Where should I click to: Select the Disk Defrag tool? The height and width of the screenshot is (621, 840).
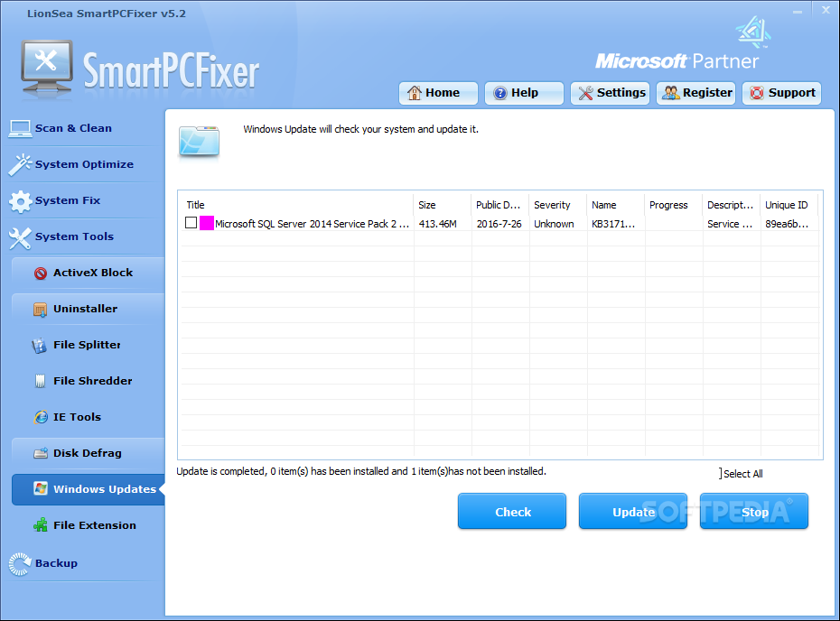tap(88, 453)
